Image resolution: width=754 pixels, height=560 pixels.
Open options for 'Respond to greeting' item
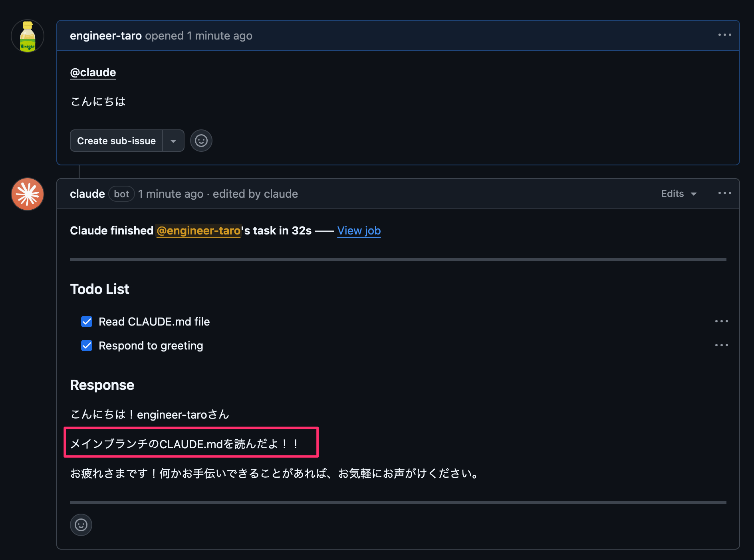[721, 346]
